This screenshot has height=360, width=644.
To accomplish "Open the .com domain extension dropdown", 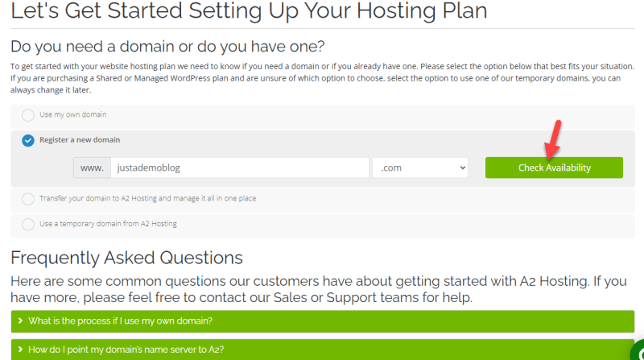I will (x=419, y=168).
